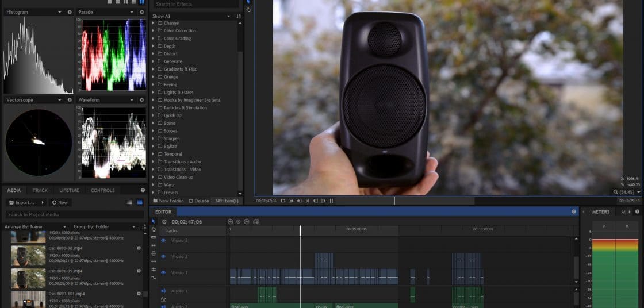Move to previous keyframe arrow in editor
Image resolution: width=644 pixels, height=308 pixels.
click(231, 222)
